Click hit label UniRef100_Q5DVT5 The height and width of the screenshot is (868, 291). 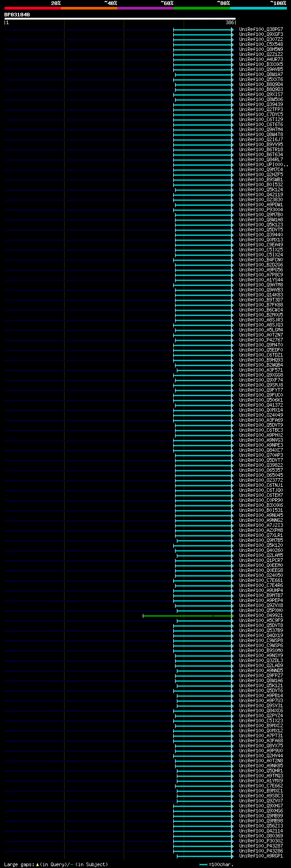coord(261,230)
